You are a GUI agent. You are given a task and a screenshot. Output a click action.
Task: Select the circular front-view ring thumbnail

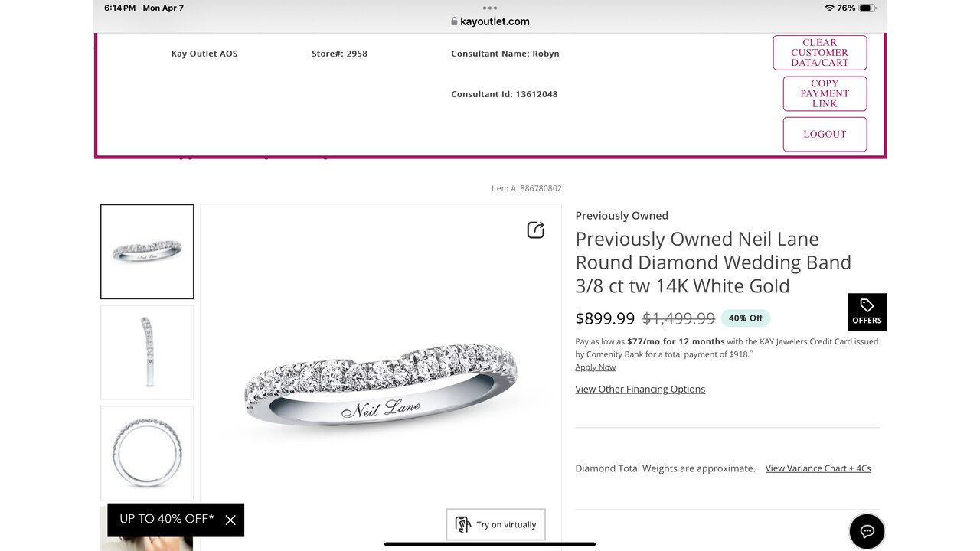(x=147, y=453)
